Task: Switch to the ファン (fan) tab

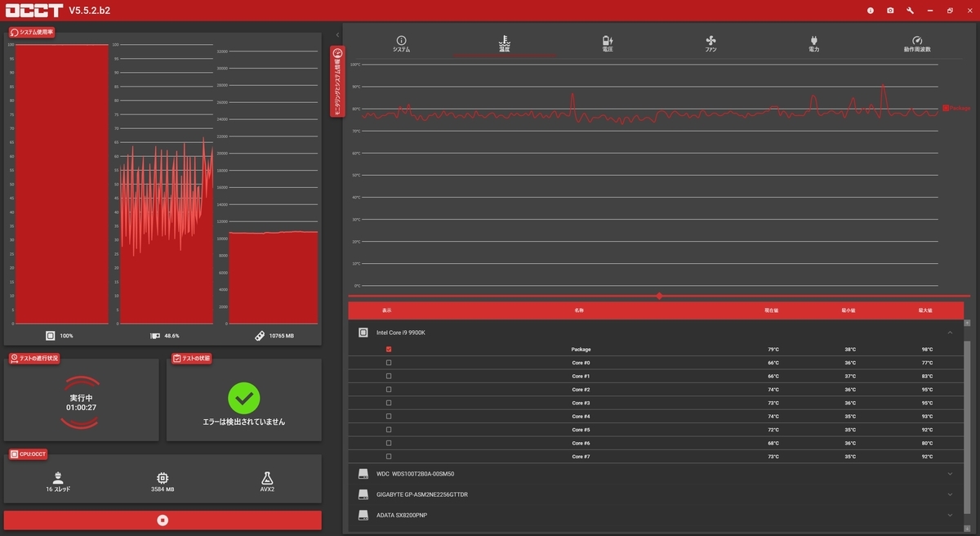Action: [710, 44]
